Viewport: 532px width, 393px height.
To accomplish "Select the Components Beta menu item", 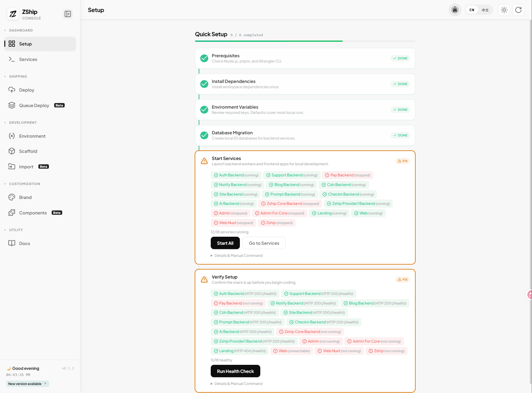I will coord(33,213).
